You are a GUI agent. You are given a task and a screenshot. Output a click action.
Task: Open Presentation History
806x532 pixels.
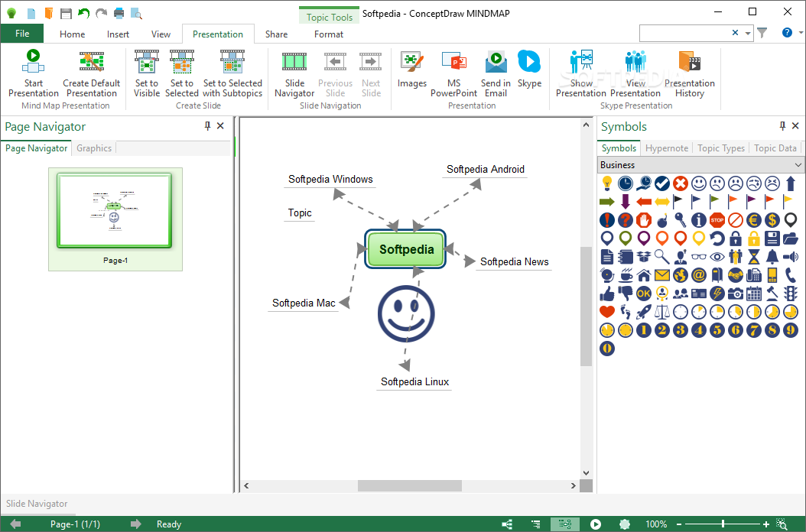pos(689,73)
